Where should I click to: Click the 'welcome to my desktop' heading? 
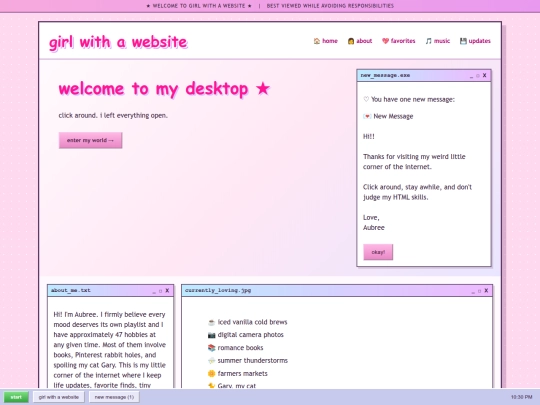pyautogui.click(x=164, y=89)
